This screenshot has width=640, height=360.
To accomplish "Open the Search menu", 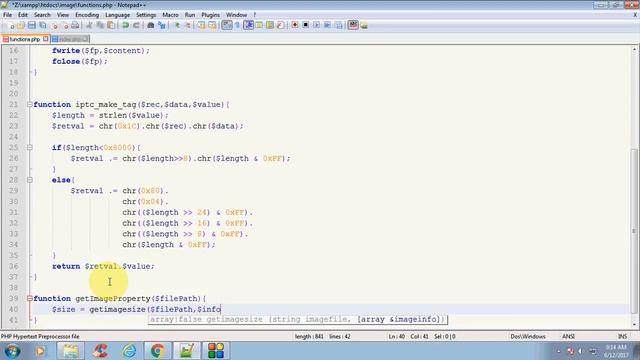I will click(x=42, y=15).
